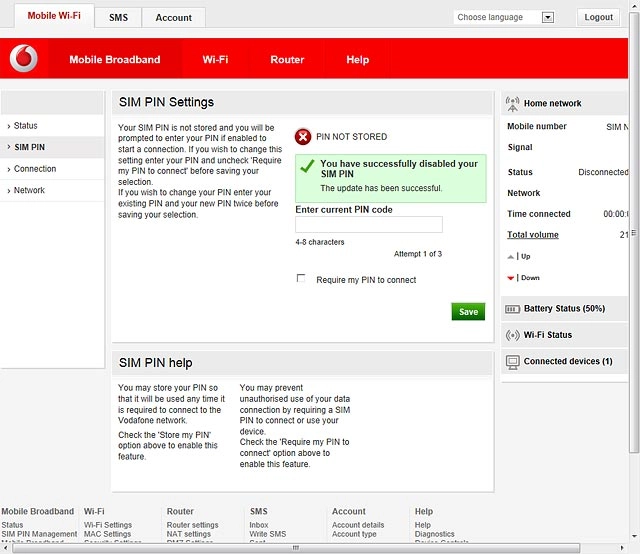Focus the Enter current PIN code field
This screenshot has height=554, width=640.
coord(369,225)
